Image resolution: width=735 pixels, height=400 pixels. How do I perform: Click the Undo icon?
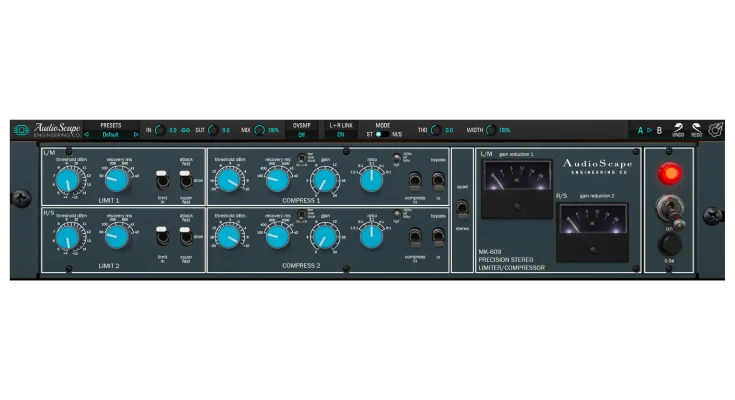tap(678, 129)
